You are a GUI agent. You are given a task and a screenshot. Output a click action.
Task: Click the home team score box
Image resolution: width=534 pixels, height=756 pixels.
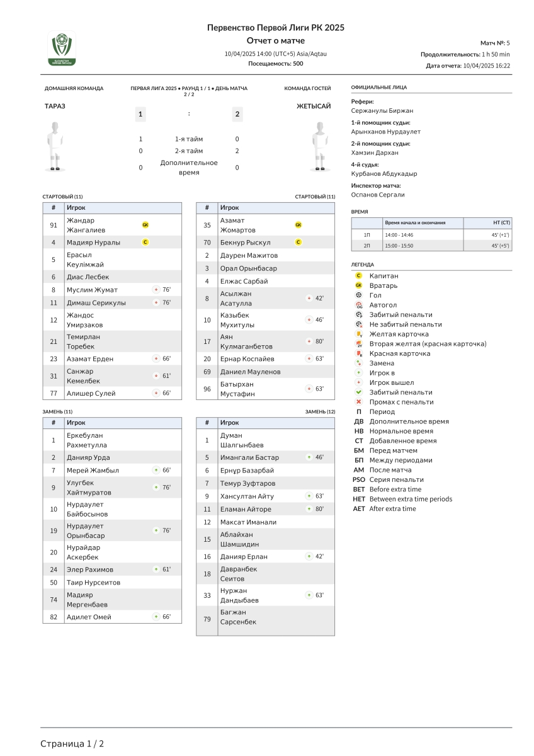pos(140,114)
